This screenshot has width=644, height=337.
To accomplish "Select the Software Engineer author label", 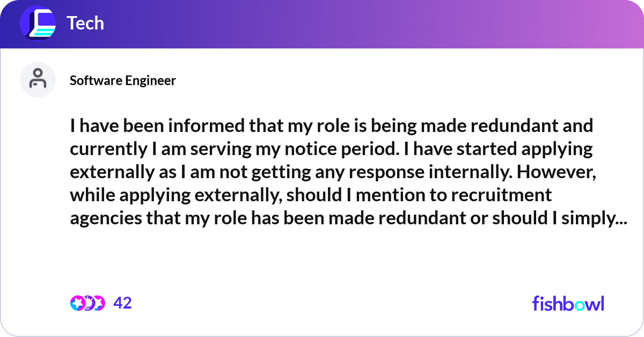I will (123, 80).
